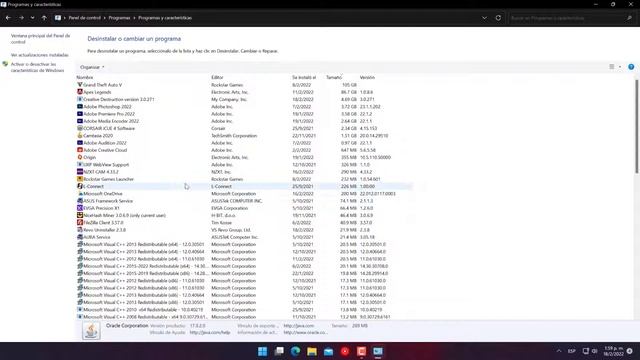Click the vertical scrollbar of program list
The width and height of the screenshot is (640, 360).
tap(636, 127)
